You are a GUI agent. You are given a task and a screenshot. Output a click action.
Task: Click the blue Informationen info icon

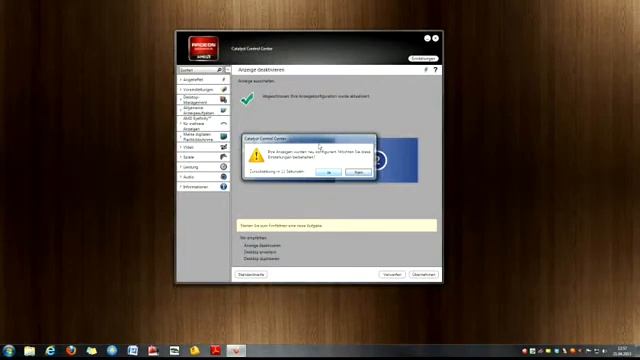click(224, 187)
